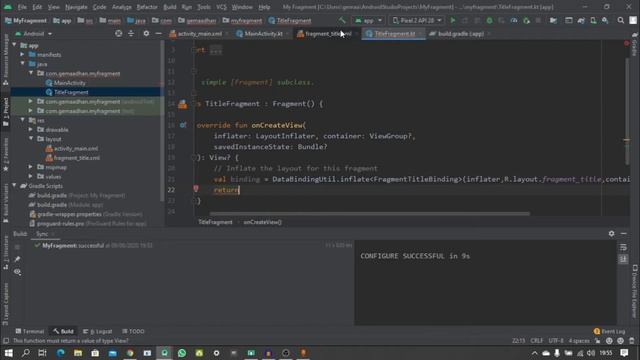Select the Sync tab in Build panel
Screen dimensions: 640x360
pyautogui.click(x=42, y=234)
